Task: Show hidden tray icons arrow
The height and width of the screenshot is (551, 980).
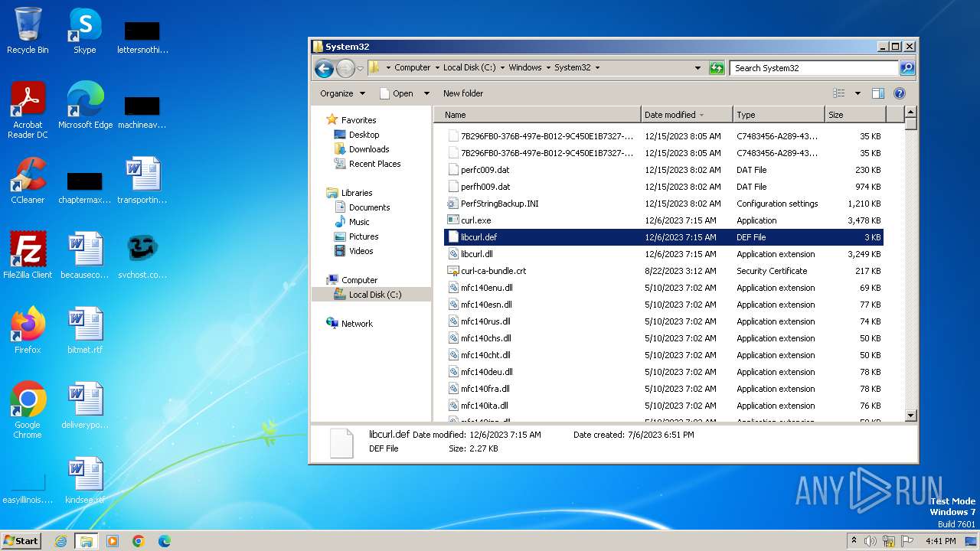Action: 854,541
